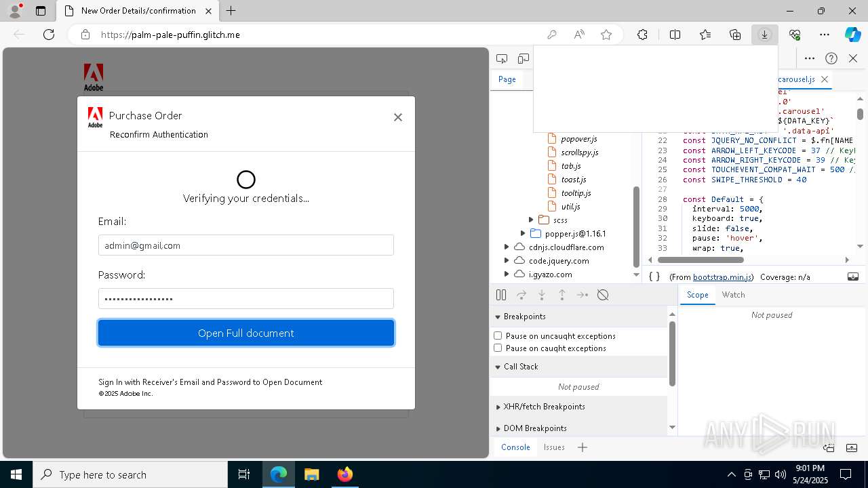The width and height of the screenshot is (868, 488).
Task: Open the bootstrap.min.js link
Action: click(723, 277)
